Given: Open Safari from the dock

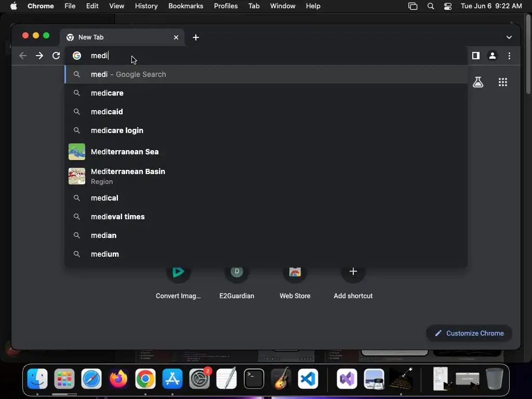Looking at the screenshot, I should 91,378.
